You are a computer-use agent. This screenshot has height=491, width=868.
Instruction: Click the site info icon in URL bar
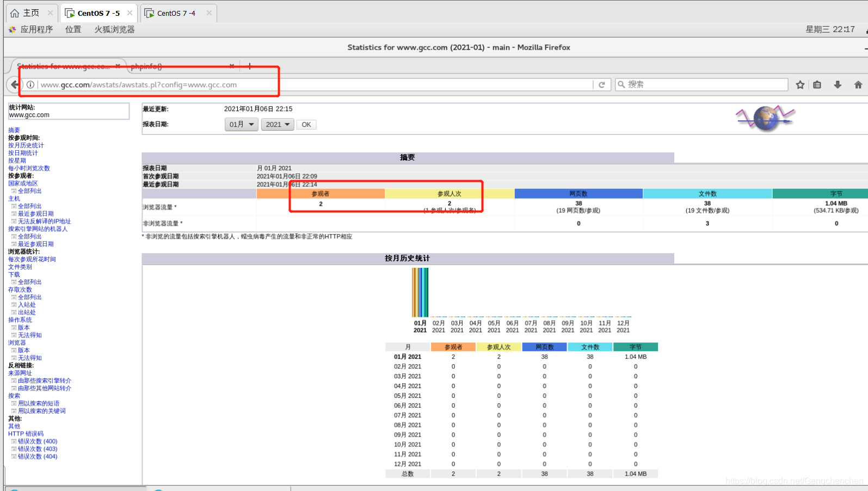pos(30,84)
